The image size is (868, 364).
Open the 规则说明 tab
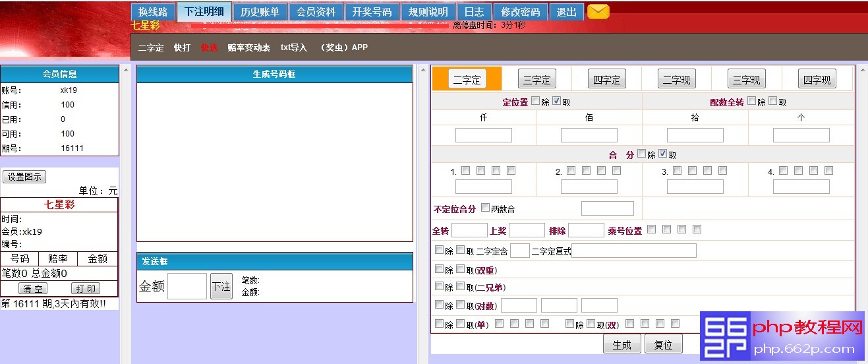pyautogui.click(x=428, y=12)
